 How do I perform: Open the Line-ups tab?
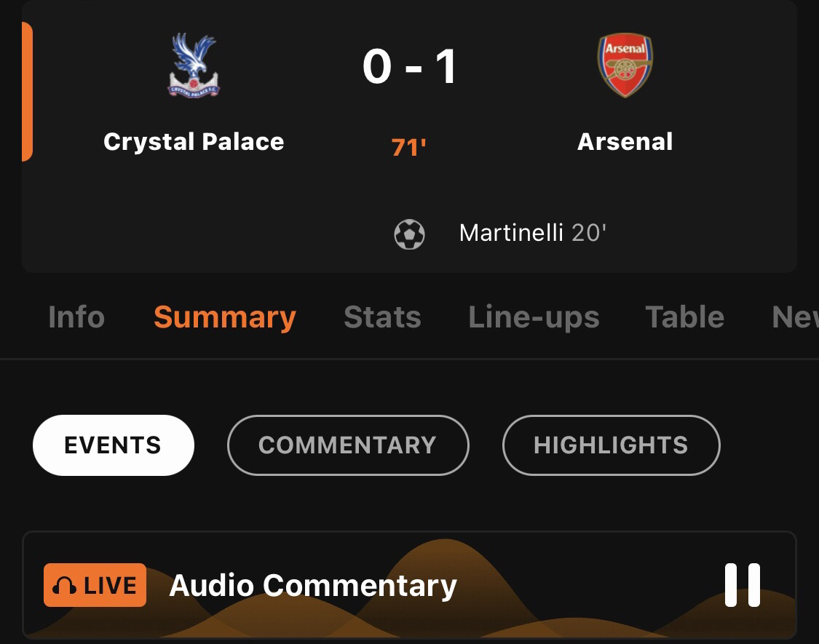(x=534, y=317)
